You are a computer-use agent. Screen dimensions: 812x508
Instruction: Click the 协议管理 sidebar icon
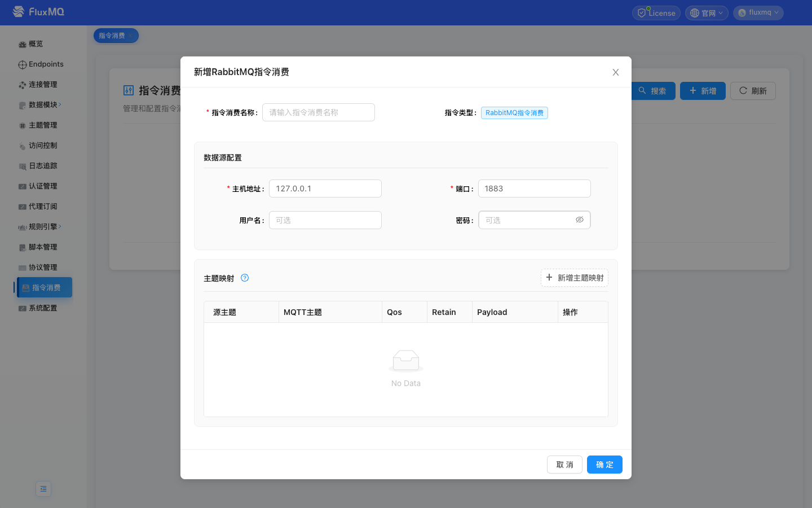(x=23, y=268)
